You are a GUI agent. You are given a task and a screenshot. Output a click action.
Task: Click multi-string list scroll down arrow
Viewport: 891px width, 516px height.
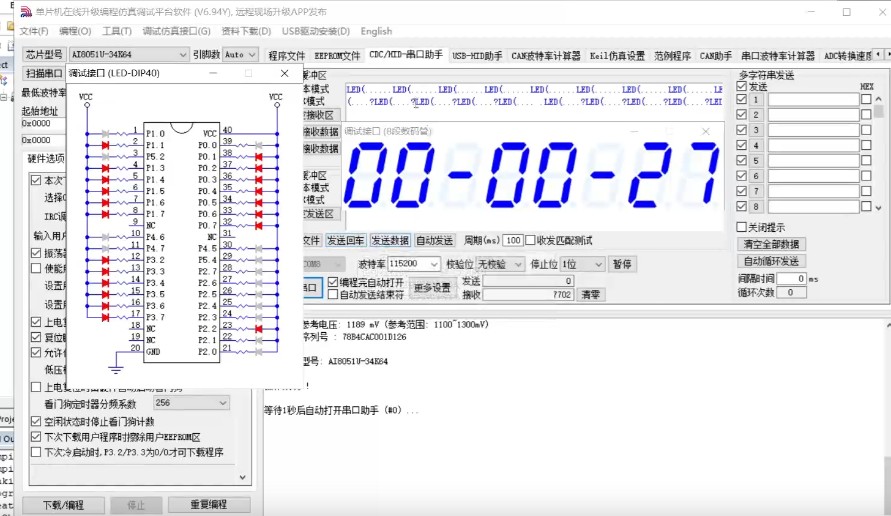click(879, 207)
